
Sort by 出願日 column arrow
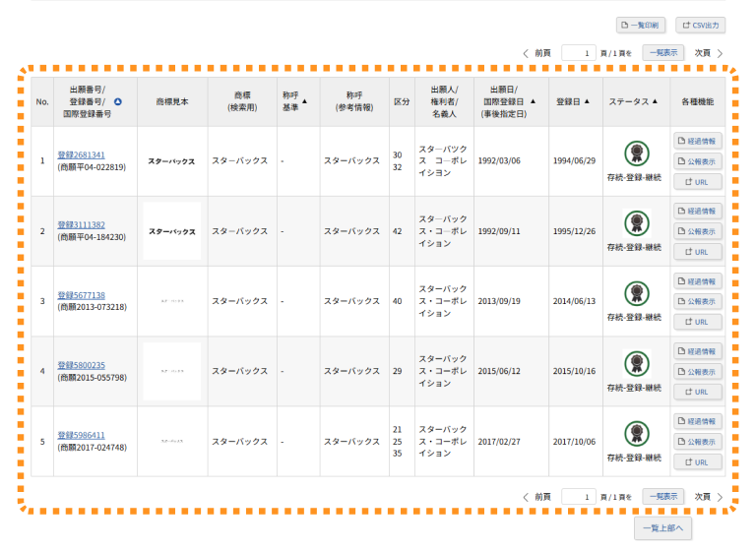pos(534,101)
